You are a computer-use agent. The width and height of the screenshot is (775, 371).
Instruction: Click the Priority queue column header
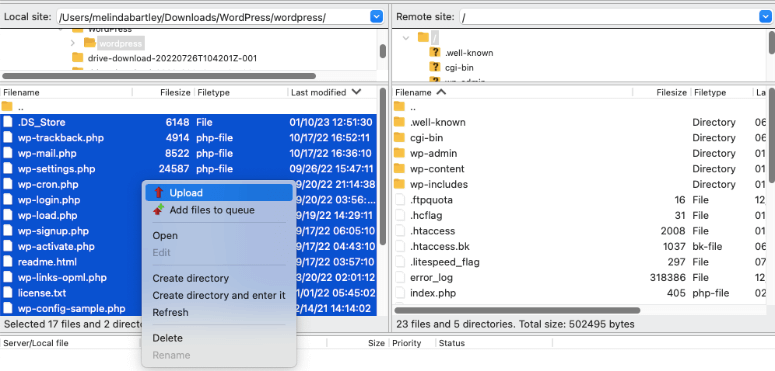(407, 343)
